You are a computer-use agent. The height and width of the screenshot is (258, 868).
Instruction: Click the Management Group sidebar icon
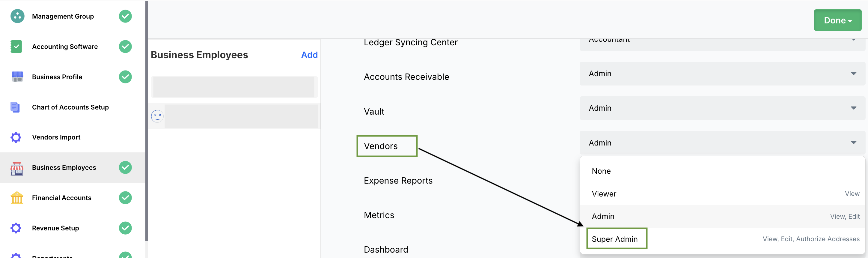[17, 16]
